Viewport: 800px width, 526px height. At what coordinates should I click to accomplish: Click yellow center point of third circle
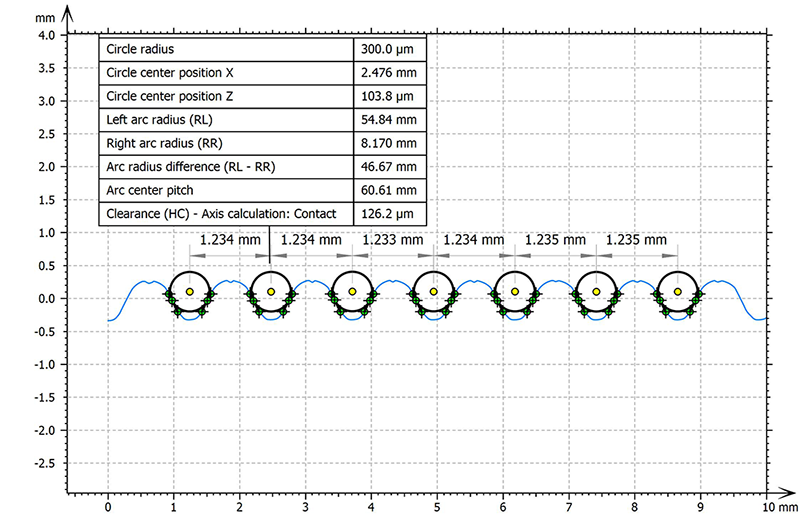point(352,291)
